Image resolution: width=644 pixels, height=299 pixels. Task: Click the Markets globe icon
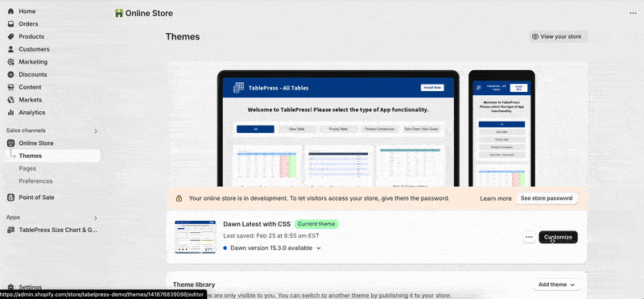pos(11,100)
